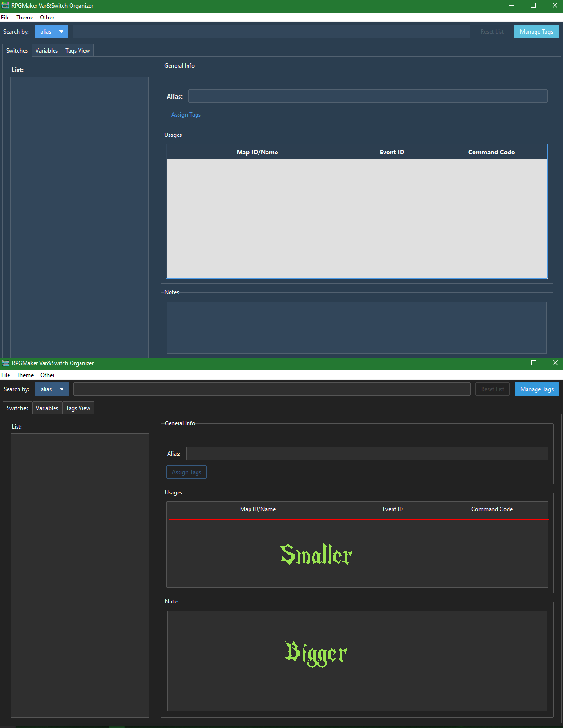This screenshot has width=563, height=728.
Task: Switch to Switches tab in upper blue window
Action: pos(17,51)
